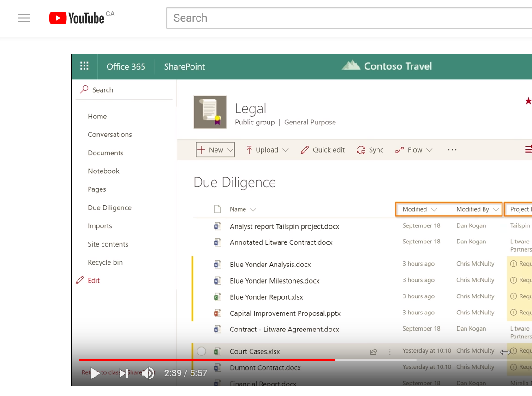The width and height of the screenshot is (532, 396).
Task: Click the red follow star icon
Action: pyautogui.click(x=528, y=100)
